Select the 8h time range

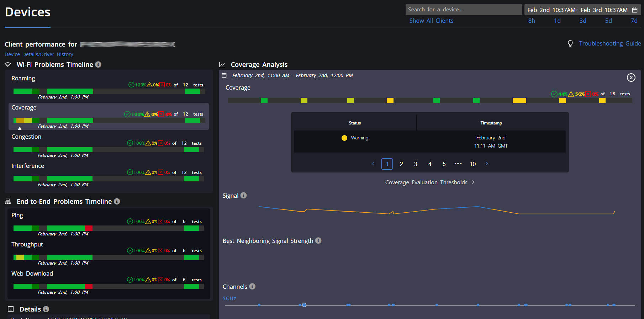tap(532, 21)
